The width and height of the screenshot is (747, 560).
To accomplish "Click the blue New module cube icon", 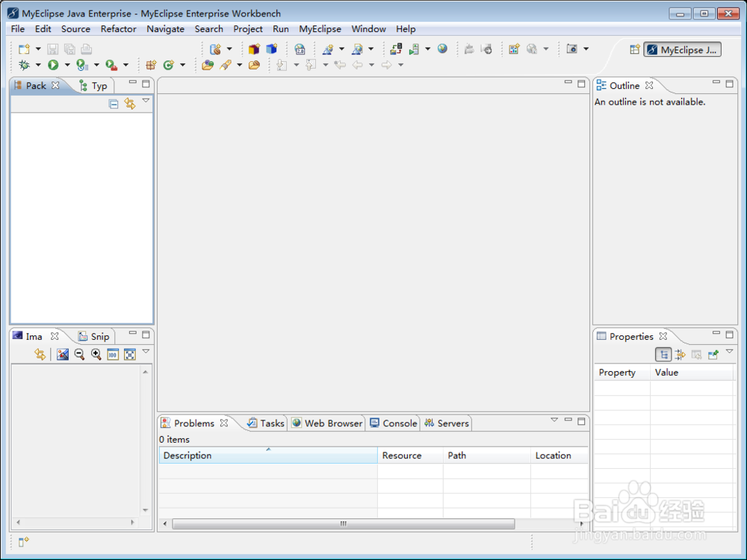I will point(272,49).
